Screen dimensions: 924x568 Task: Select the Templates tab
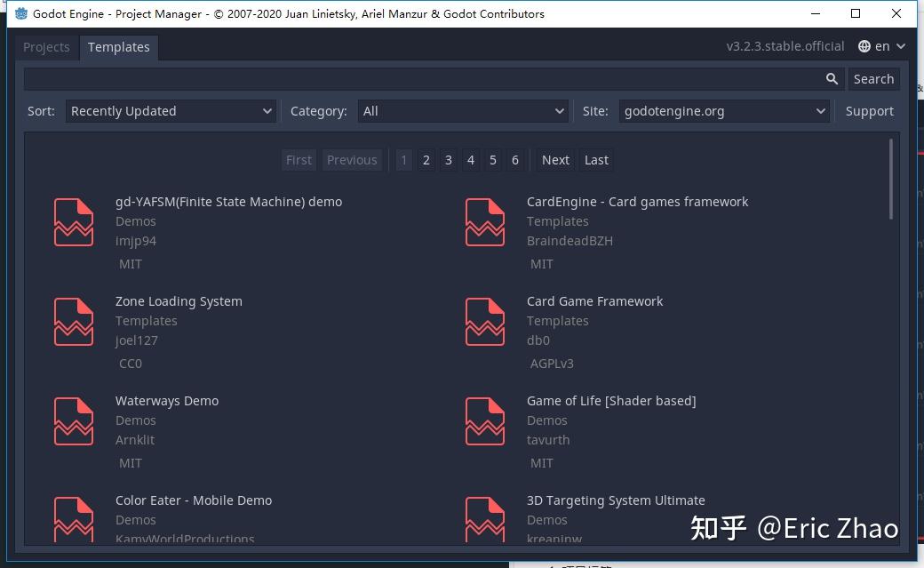[x=118, y=46]
